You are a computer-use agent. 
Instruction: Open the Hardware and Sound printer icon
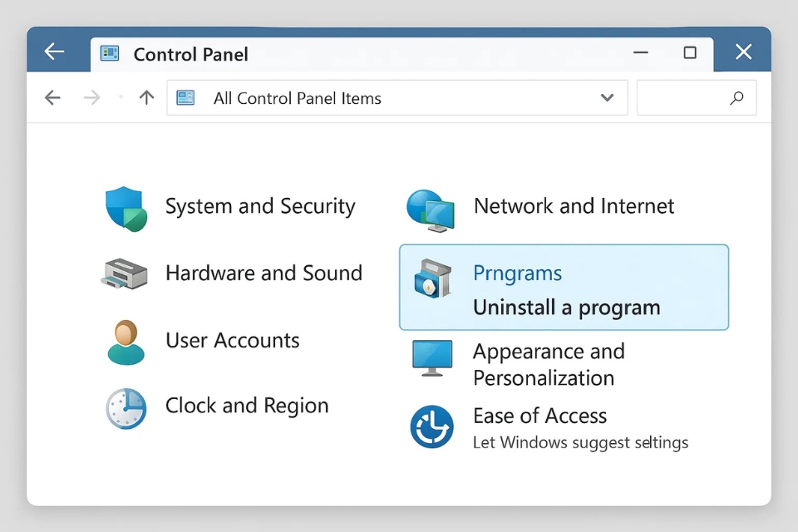click(125, 273)
